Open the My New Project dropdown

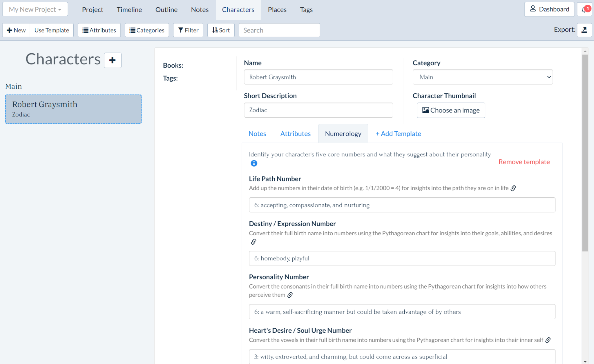[35, 9]
